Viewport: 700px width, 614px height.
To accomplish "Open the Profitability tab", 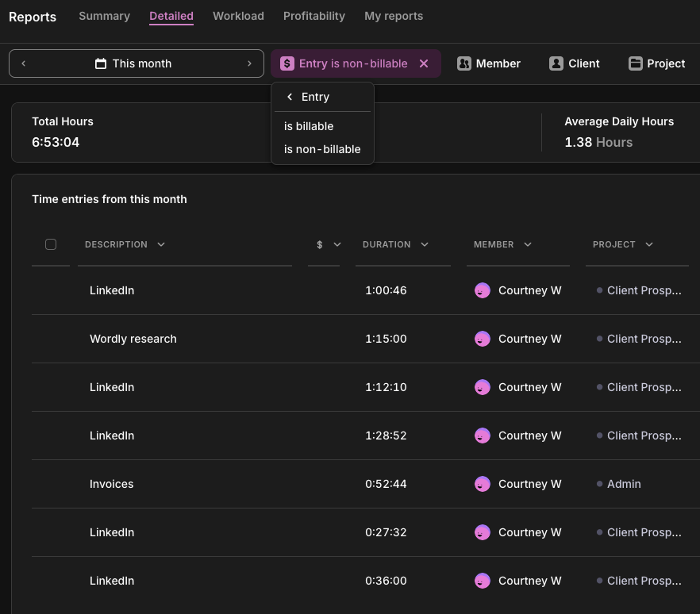I will 313,16.
